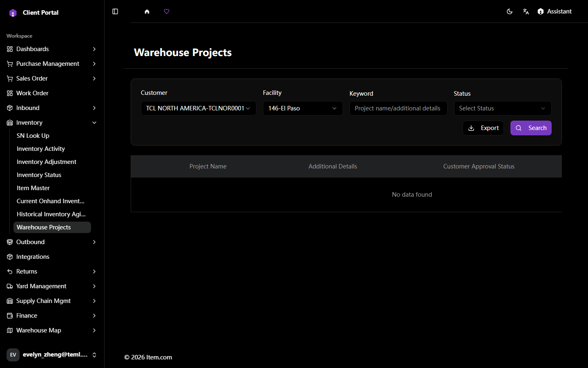Click the Project Name column header
The image size is (588, 368).
coord(208,166)
